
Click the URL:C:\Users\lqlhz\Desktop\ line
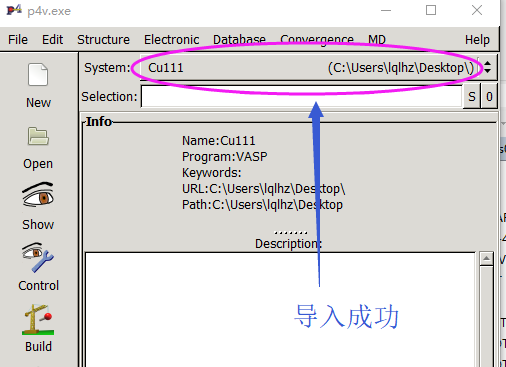[263, 189]
